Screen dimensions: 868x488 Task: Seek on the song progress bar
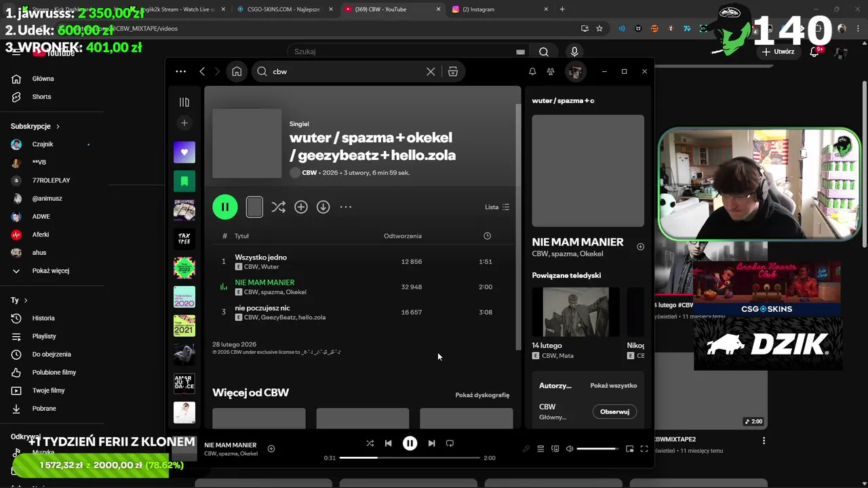click(x=410, y=458)
